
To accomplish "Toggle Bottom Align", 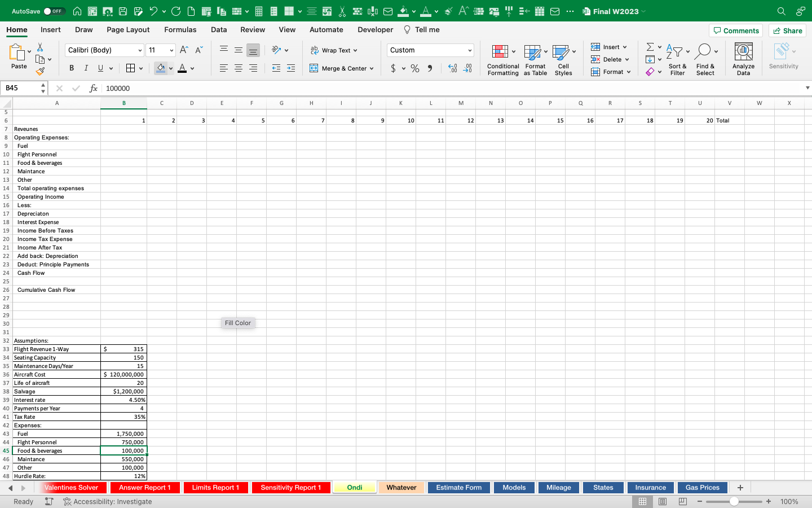I will point(253,50).
